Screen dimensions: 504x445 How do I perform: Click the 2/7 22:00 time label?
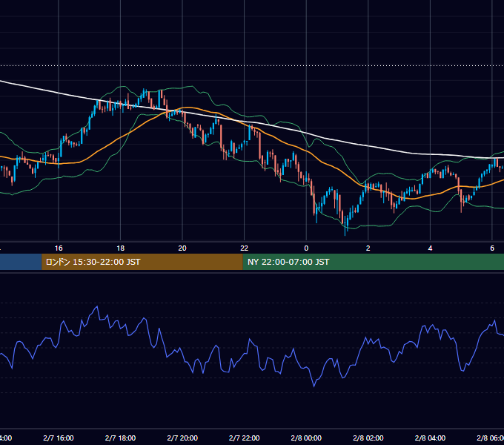[245, 438]
